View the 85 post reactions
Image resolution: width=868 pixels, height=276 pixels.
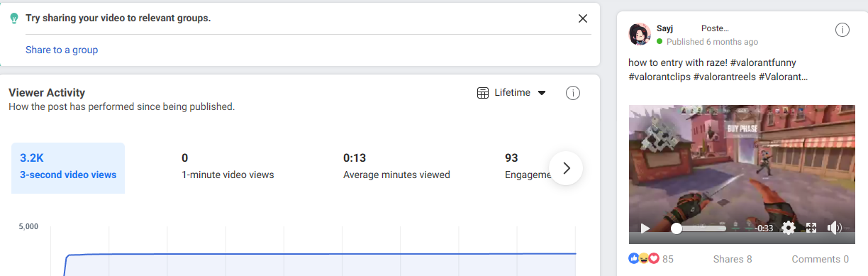pos(651,259)
